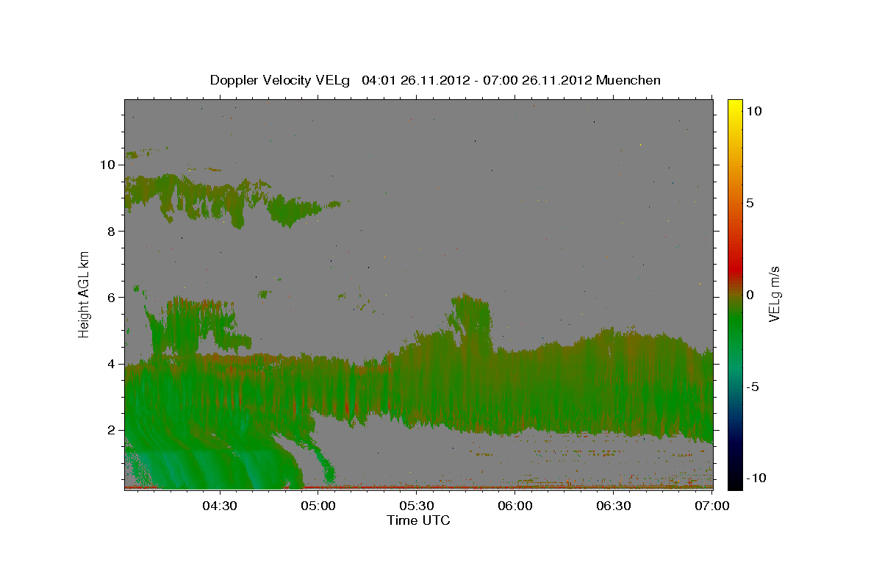Click the height tick label 6
Image resolution: width=882 pixels, height=588 pixels.
point(111,297)
